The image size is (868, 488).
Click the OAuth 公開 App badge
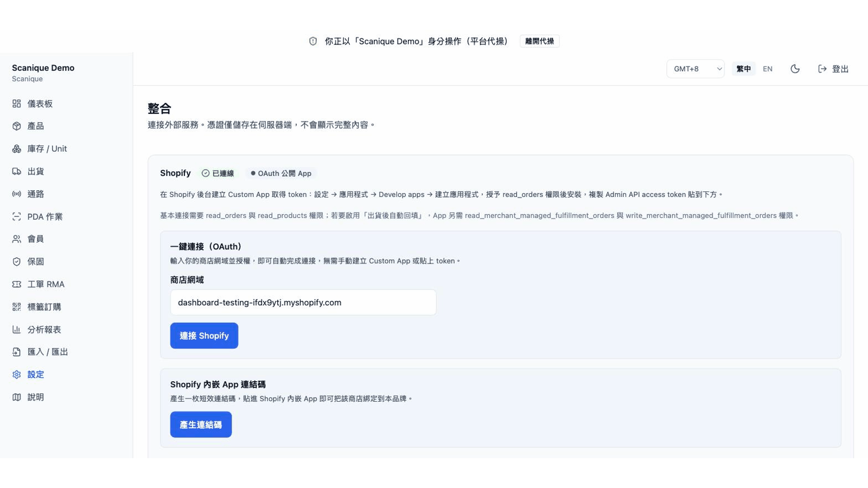click(281, 174)
